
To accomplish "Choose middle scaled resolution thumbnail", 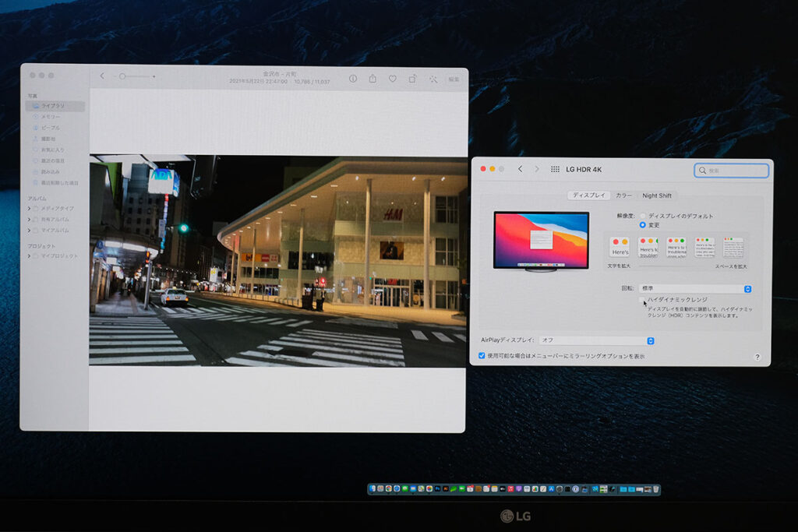I will click(676, 247).
